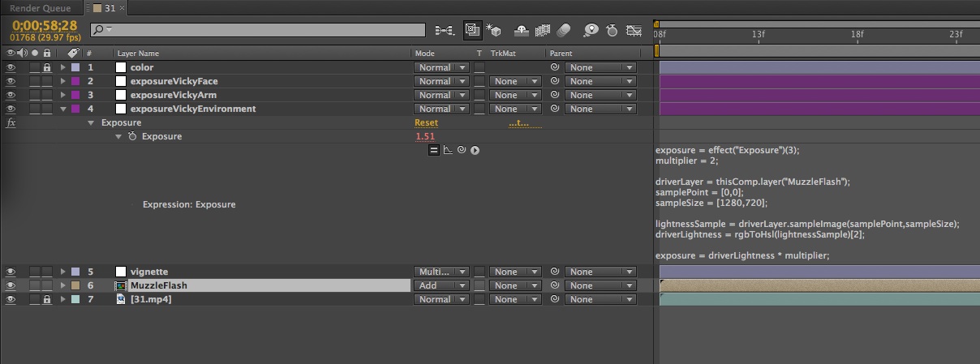Open the Graph Editor icon
980x364 pixels.
tap(634, 30)
